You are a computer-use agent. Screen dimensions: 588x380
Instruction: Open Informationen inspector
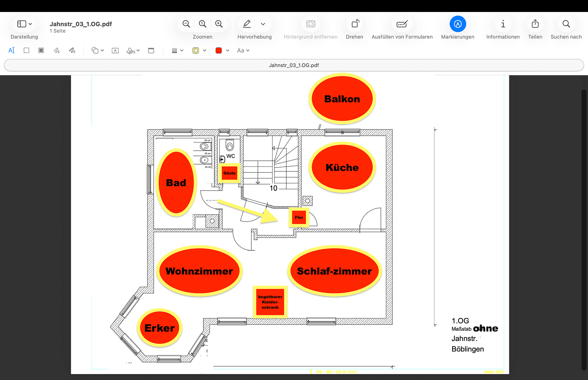503,24
